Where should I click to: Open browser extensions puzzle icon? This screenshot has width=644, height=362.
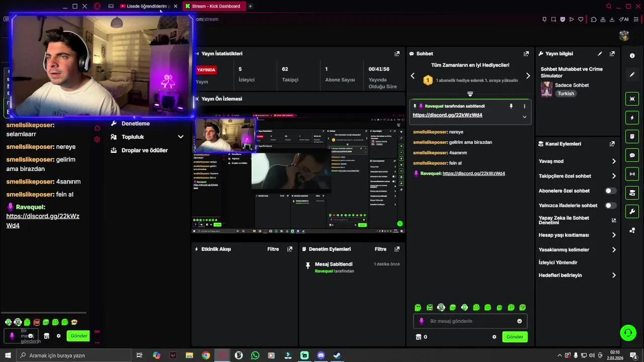(594, 20)
